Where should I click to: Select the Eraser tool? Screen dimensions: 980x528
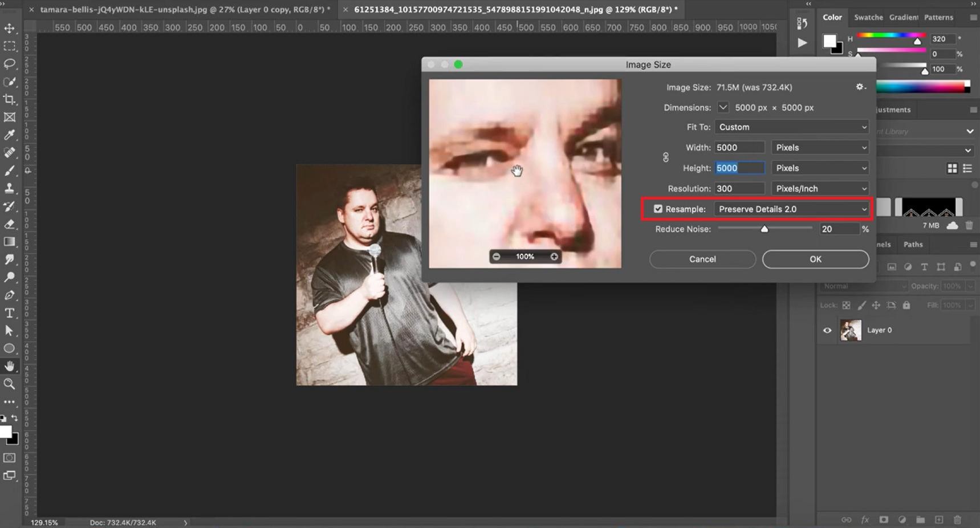(x=10, y=224)
